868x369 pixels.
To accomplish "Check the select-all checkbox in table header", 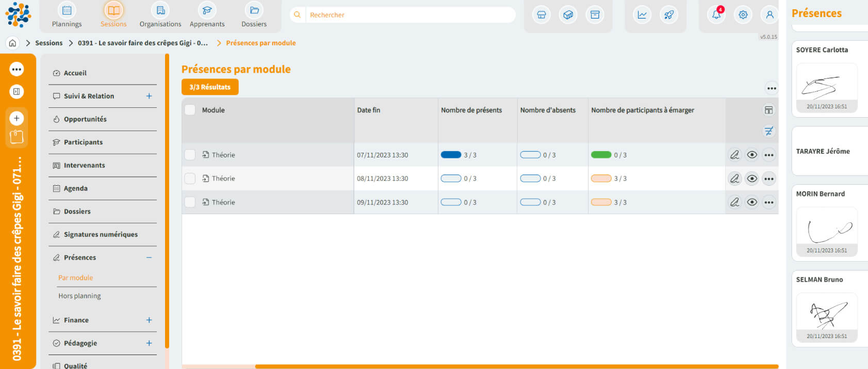I will point(190,110).
